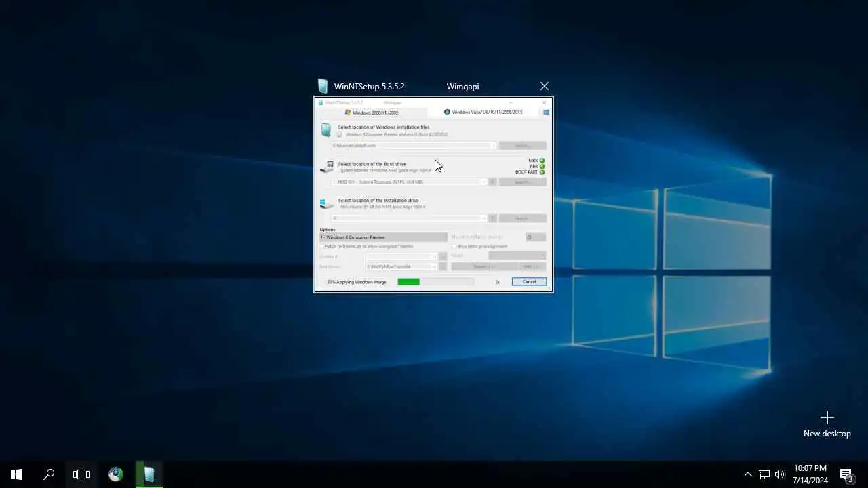Image resolution: width=868 pixels, height=488 pixels.
Task: Expand the installation drive dropdown
Action: [x=484, y=218]
